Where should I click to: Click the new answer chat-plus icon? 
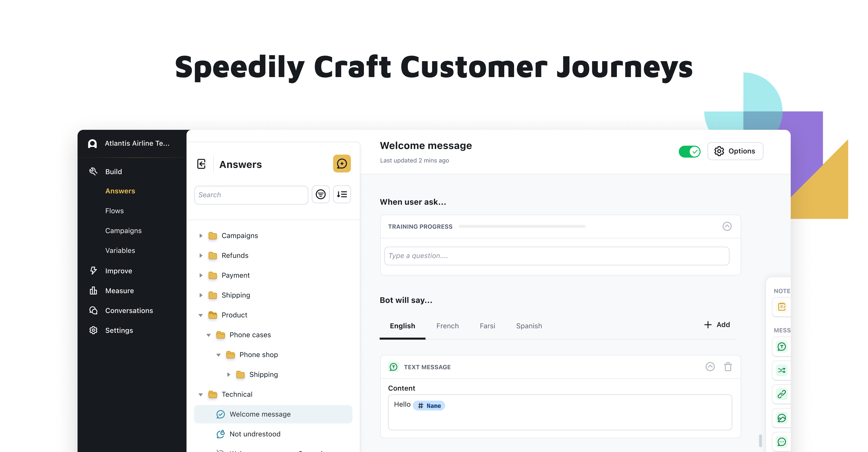(342, 164)
